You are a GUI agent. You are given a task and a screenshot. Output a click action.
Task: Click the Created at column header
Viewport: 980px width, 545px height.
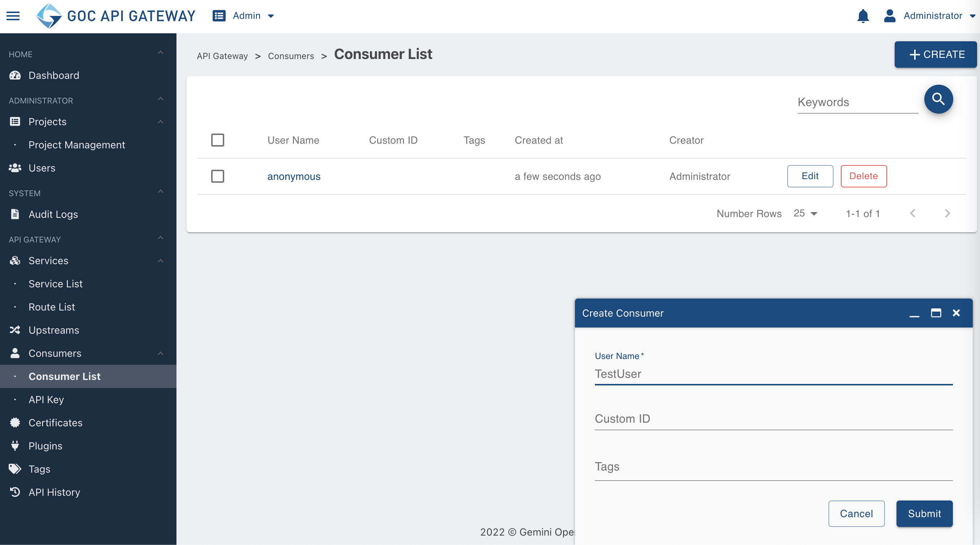[x=539, y=140]
